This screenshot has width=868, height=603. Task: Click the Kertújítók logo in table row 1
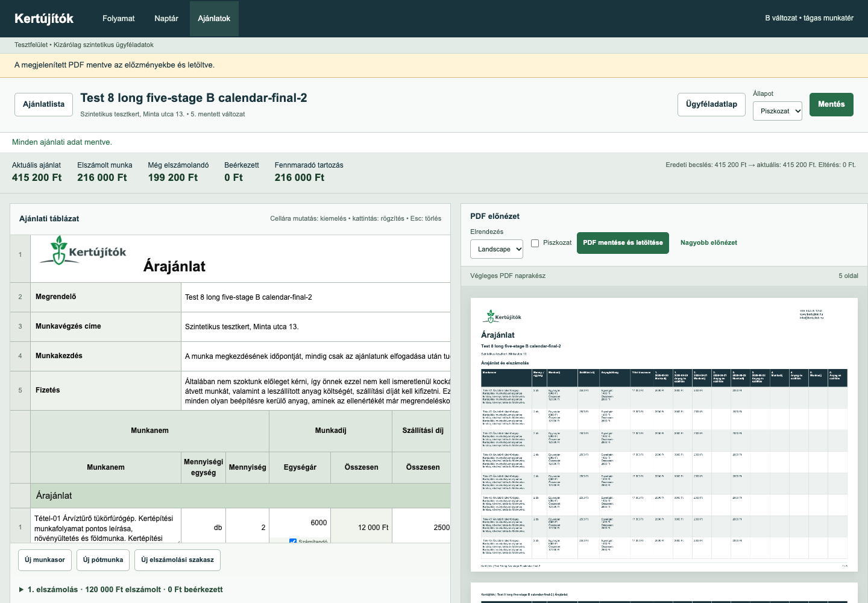pyautogui.click(x=83, y=250)
